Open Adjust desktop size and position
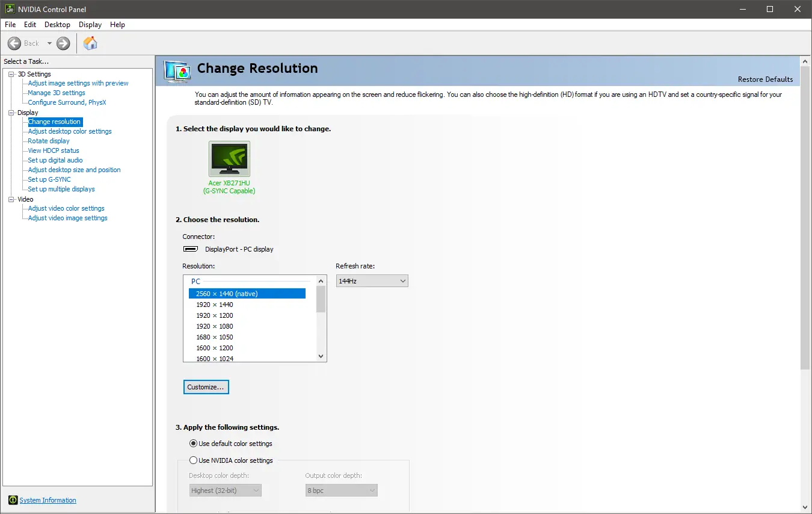 [74, 170]
